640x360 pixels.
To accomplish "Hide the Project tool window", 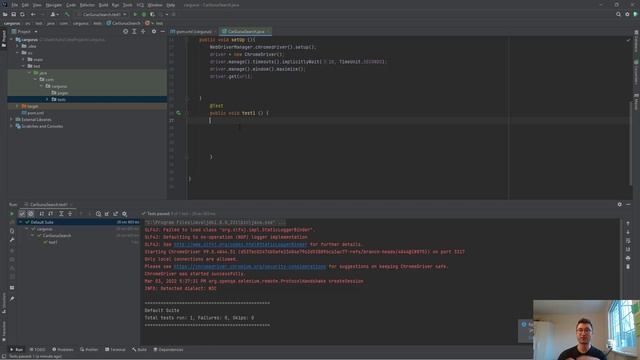I will [162, 31].
